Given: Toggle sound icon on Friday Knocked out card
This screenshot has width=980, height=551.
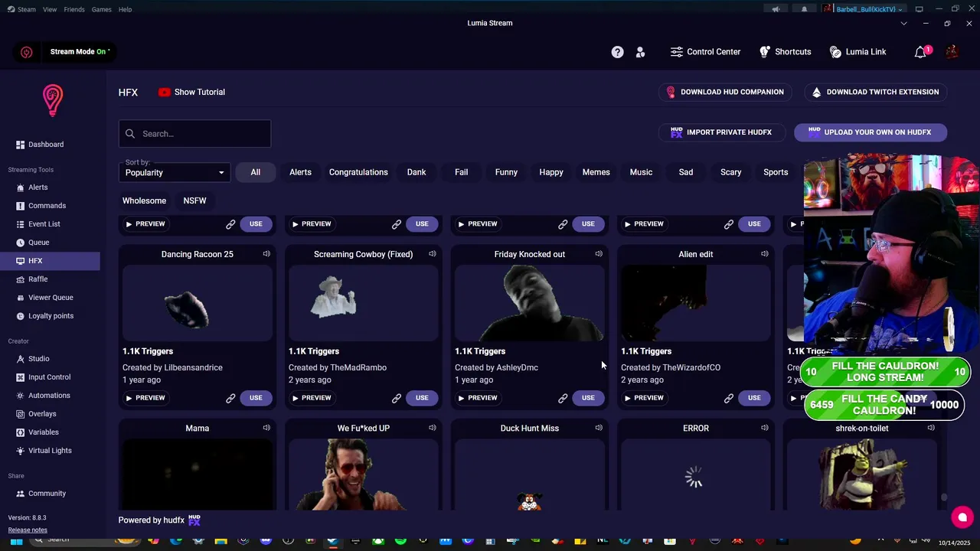Looking at the screenshot, I should pyautogui.click(x=599, y=254).
